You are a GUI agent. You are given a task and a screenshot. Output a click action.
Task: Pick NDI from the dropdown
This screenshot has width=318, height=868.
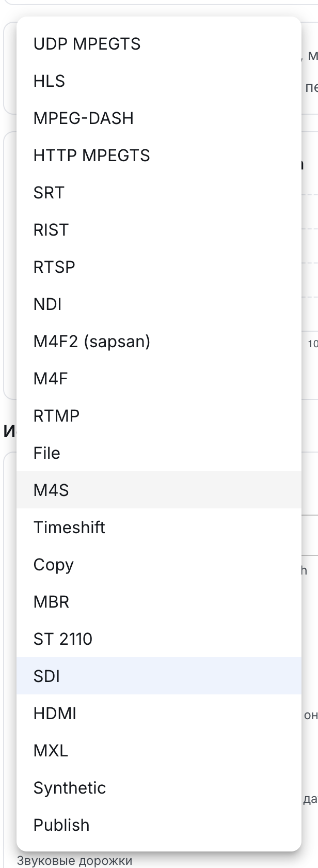(159, 304)
